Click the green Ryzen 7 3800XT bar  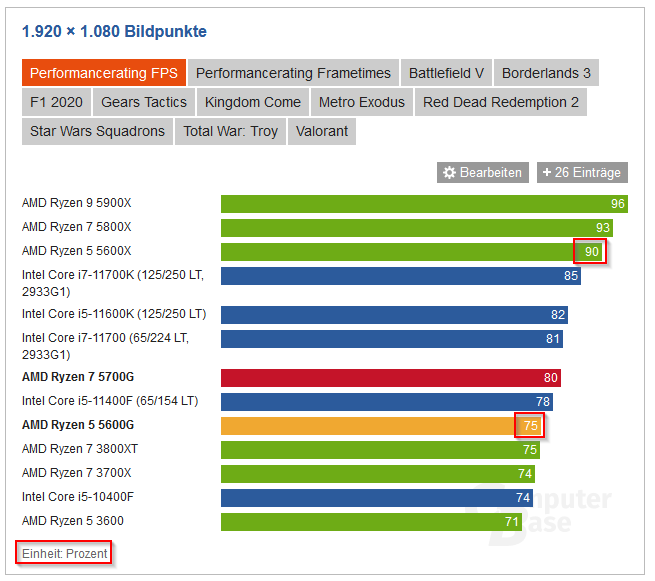[x=381, y=450]
